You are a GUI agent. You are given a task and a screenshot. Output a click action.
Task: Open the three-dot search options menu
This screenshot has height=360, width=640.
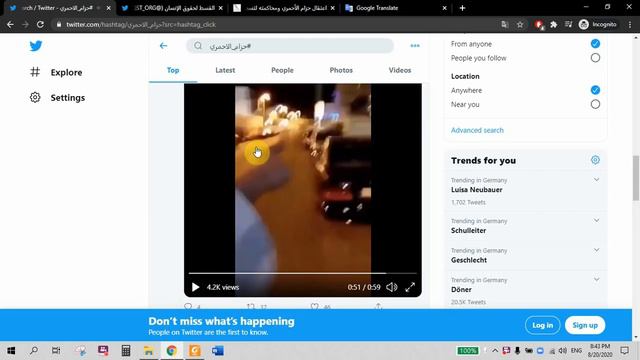[415, 46]
